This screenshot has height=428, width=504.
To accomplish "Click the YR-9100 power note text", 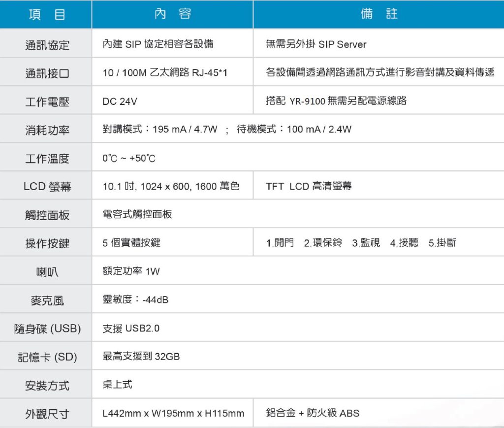I will (x=336, y=101).
